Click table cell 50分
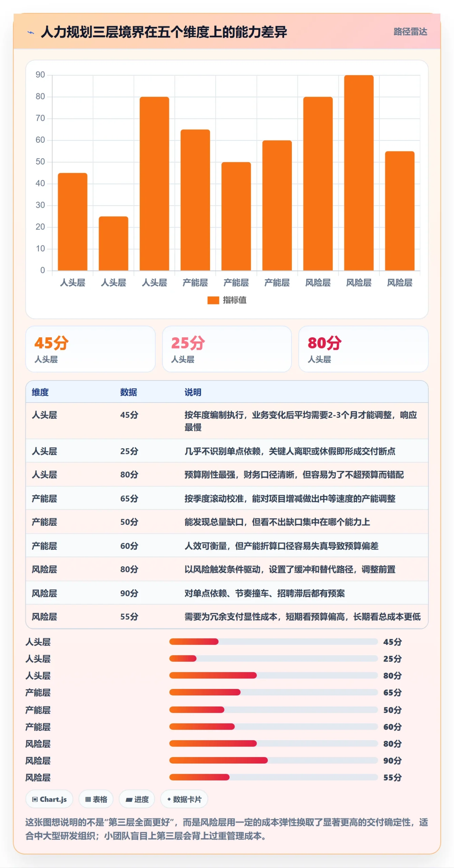The height and width of the screenshot is (868, 454). (x=129, y=522)
